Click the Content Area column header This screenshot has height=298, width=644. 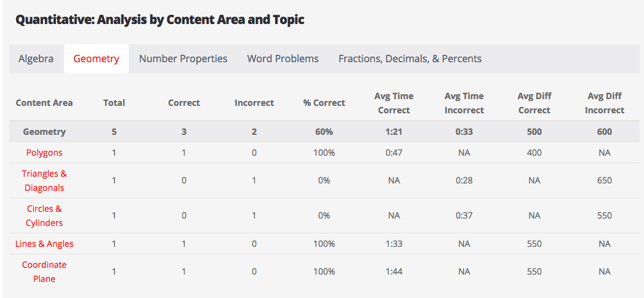click(x=44, y=103)
